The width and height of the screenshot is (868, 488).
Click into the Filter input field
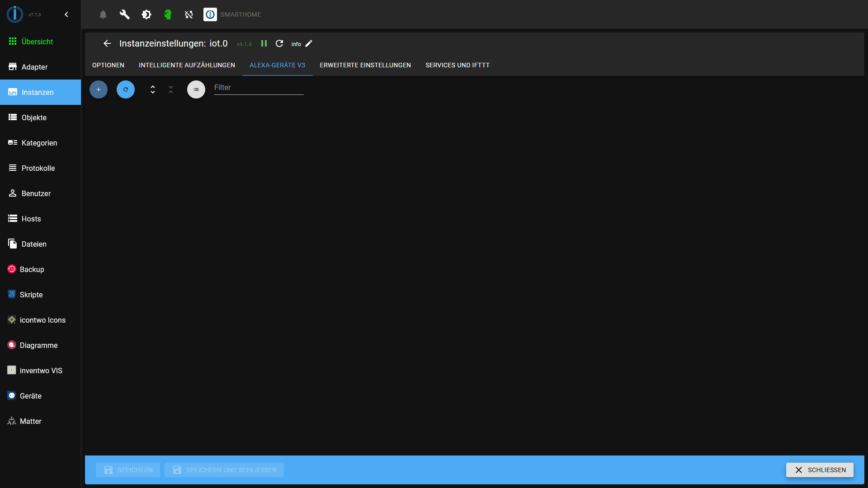[258, 87]
